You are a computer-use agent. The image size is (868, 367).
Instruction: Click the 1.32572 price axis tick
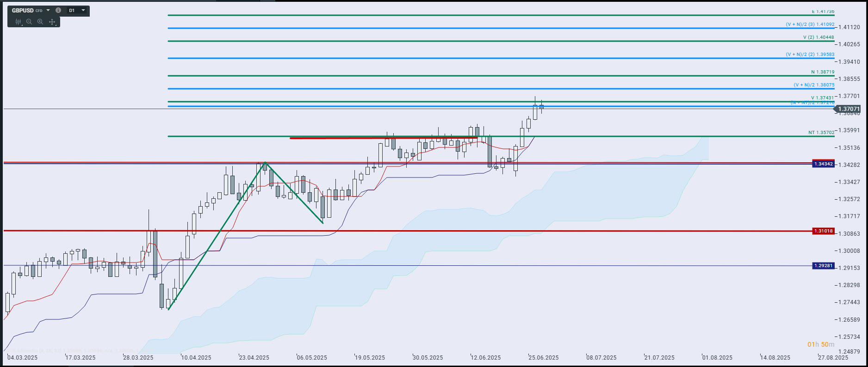(849, 199)
